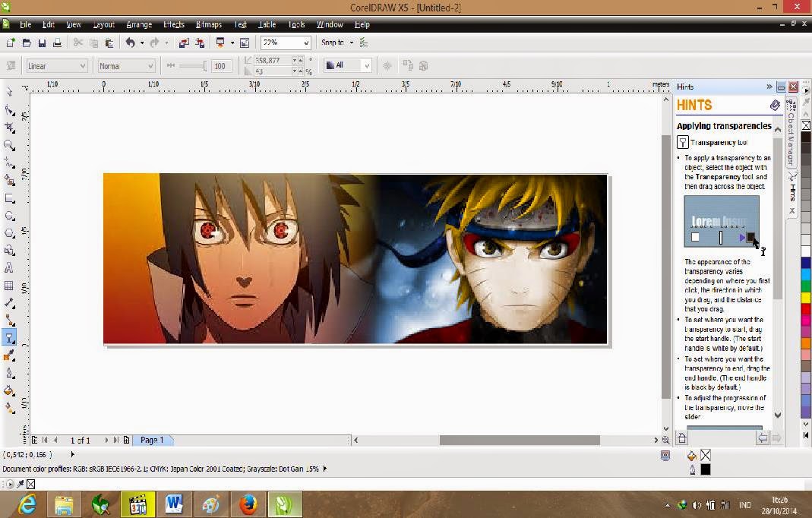The image size is (812, 518).
Task: Open the Welcome screen icon
Action: tap(245, 43)
